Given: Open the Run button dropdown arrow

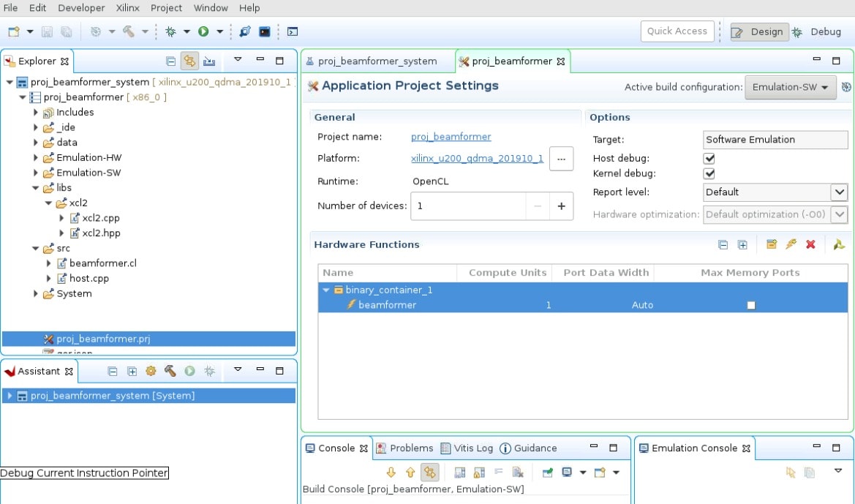Looking at the screenshot, I should (219, 31).
